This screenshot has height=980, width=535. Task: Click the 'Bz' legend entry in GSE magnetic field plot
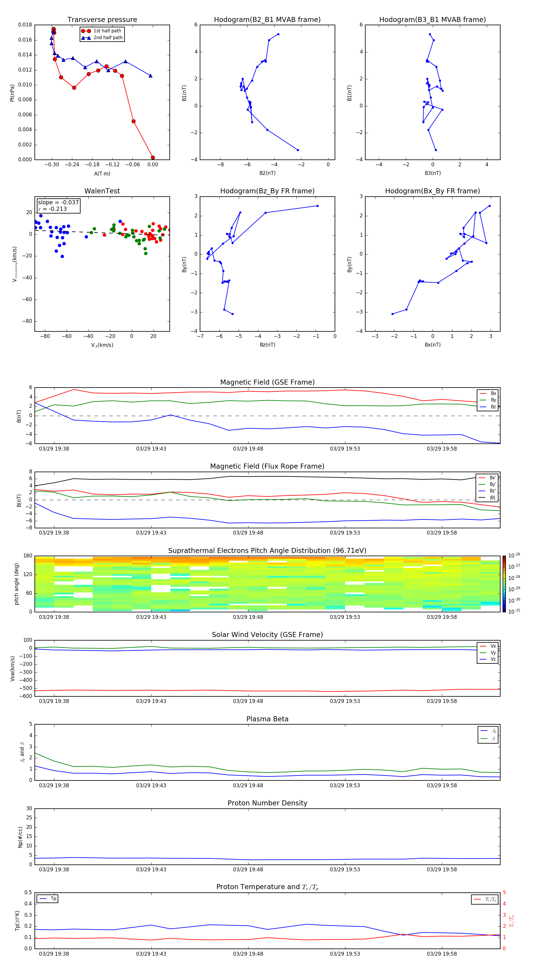(x=488, y=407)
